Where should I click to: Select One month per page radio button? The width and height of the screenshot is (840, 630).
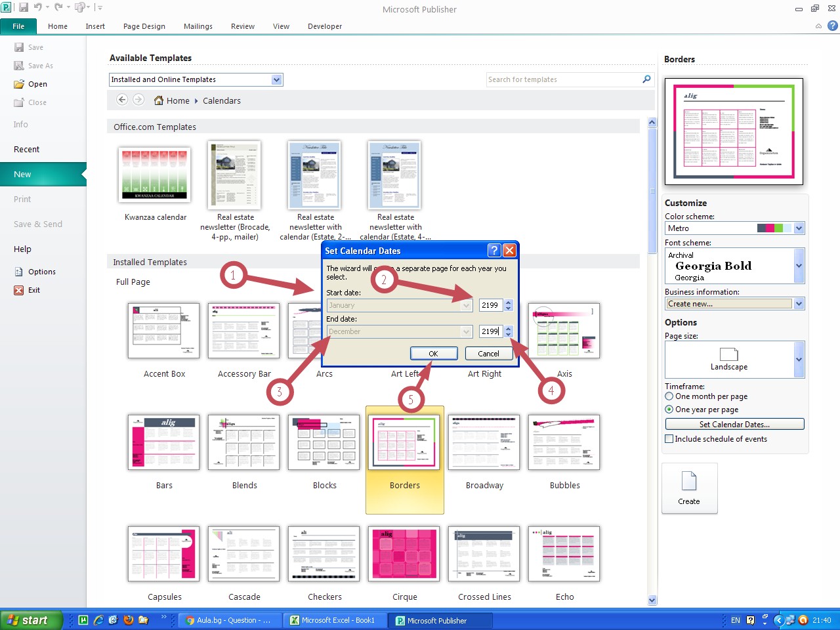click(669, 396)
